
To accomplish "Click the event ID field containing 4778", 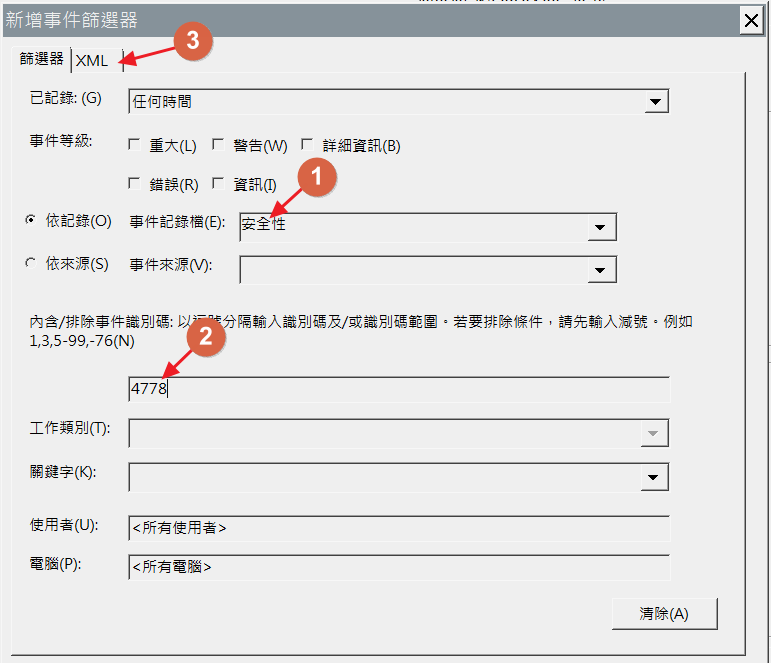I will click(x=399, y=390).
